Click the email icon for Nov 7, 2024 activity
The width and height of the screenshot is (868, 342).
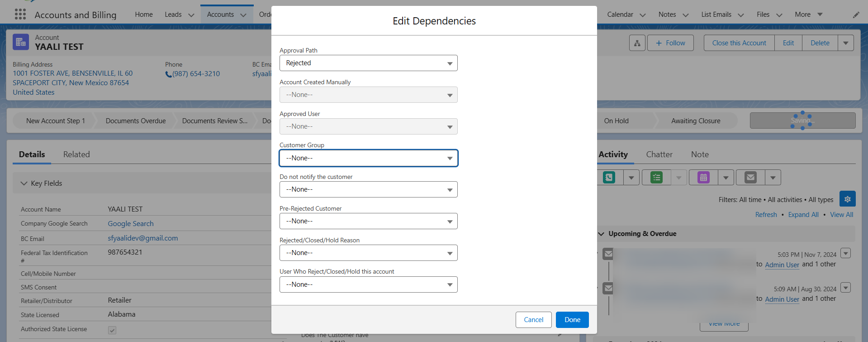(608, 254)
